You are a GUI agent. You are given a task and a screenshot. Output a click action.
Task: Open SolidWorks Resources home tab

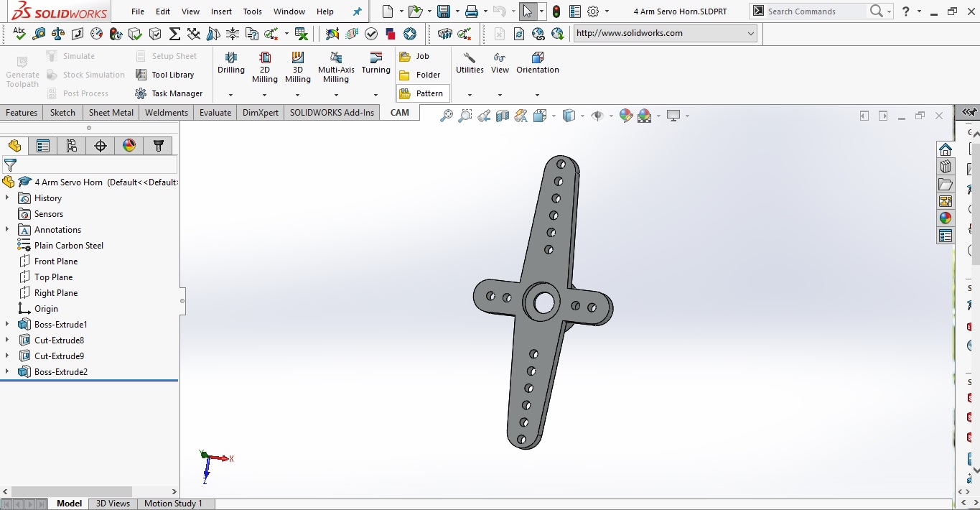(946, 149)
